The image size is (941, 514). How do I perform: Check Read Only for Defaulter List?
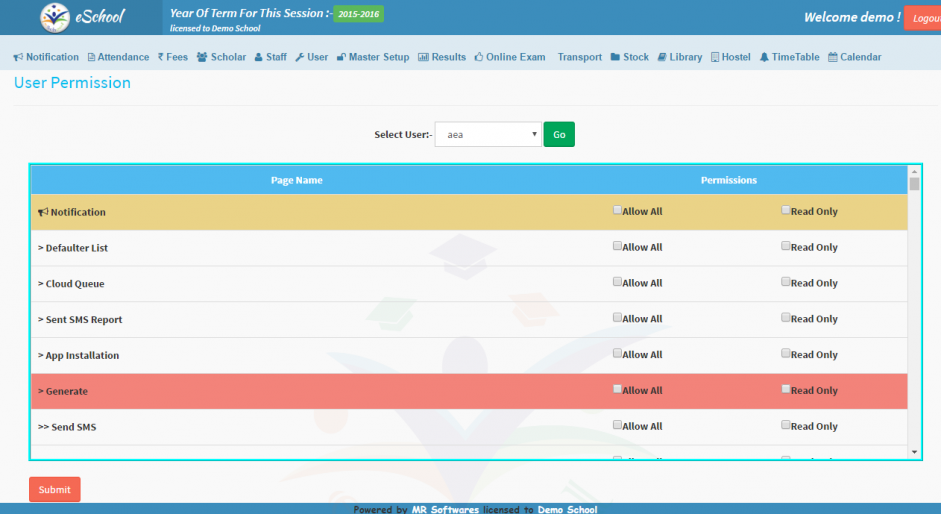[786, 246]
